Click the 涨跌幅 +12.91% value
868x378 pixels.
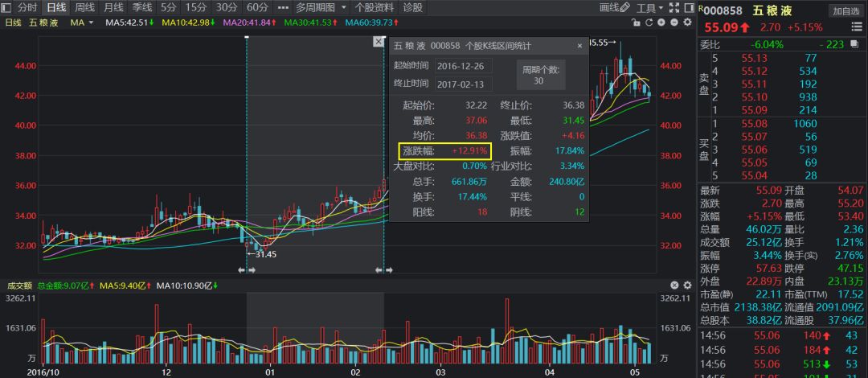[469, 150]
